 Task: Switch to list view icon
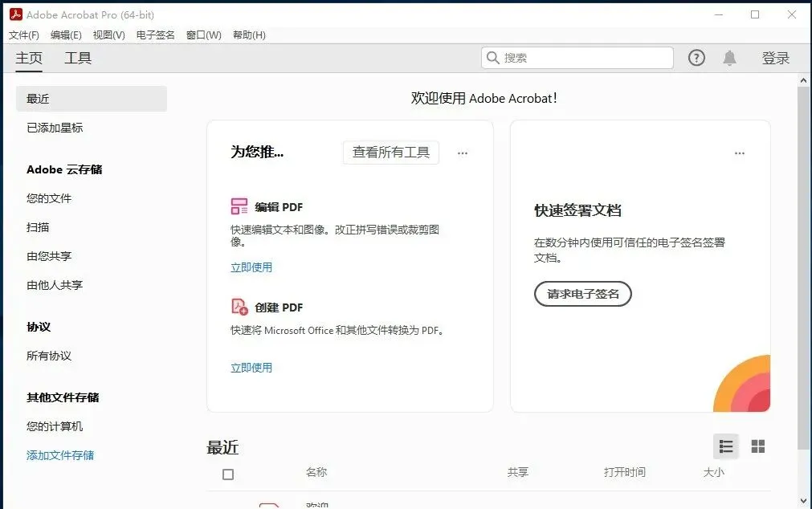[725, 446]
